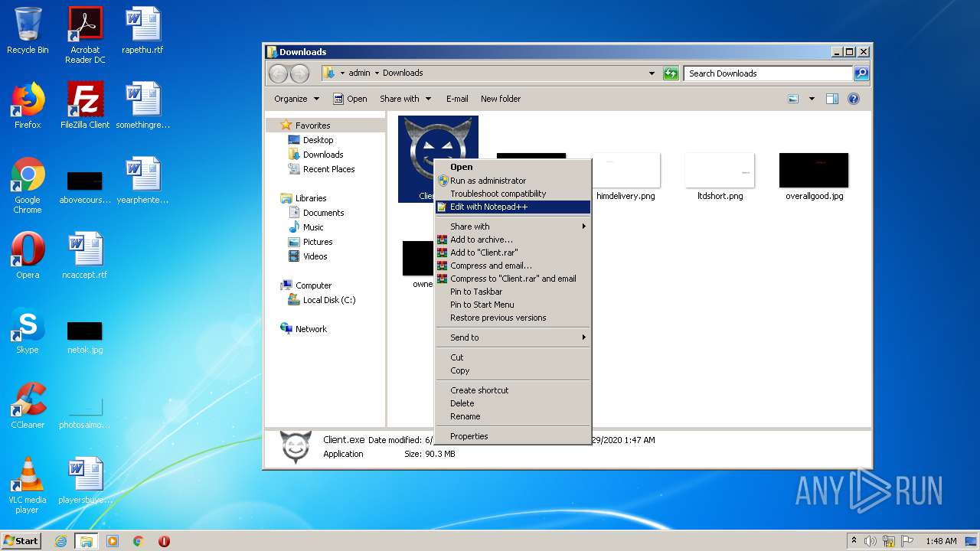Toggle the preview pane icon
The image size is (980, 551).
point(832,99)
